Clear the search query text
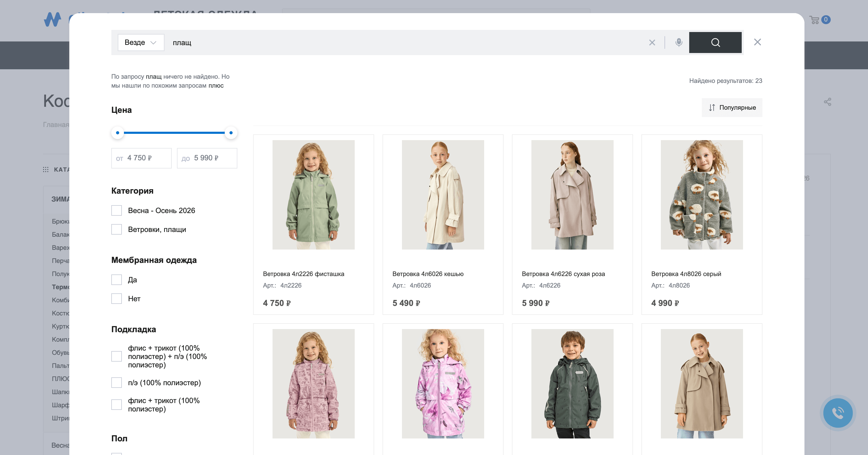This screenshot has width=868, height=455. (652, 43)
